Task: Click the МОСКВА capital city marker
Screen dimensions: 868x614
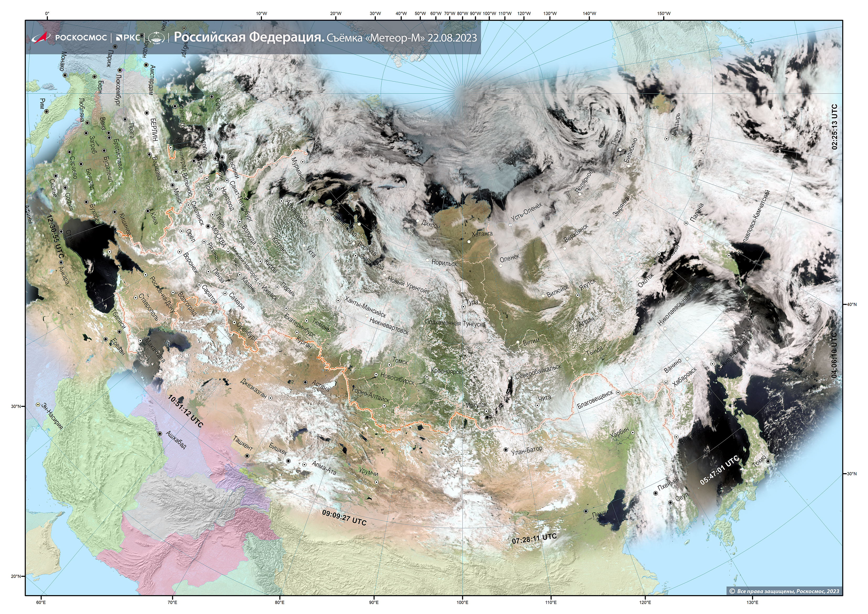Action: tap(208, 226)
